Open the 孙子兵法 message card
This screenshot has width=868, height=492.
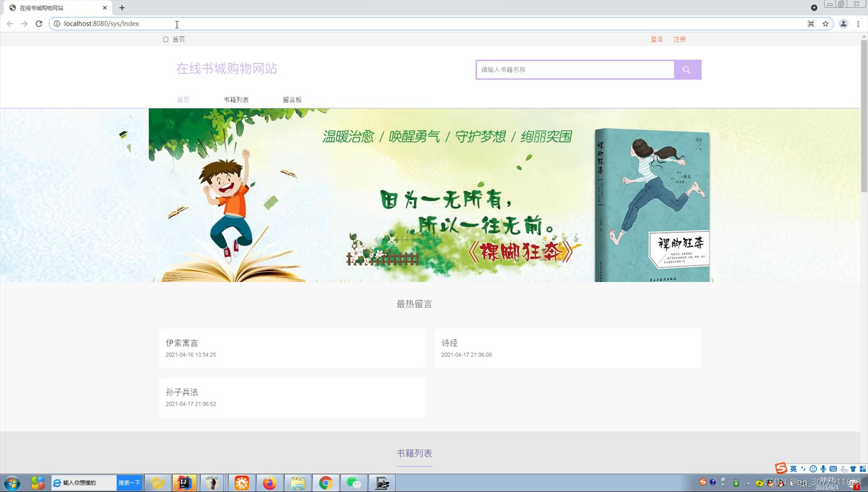click(292, 397)
